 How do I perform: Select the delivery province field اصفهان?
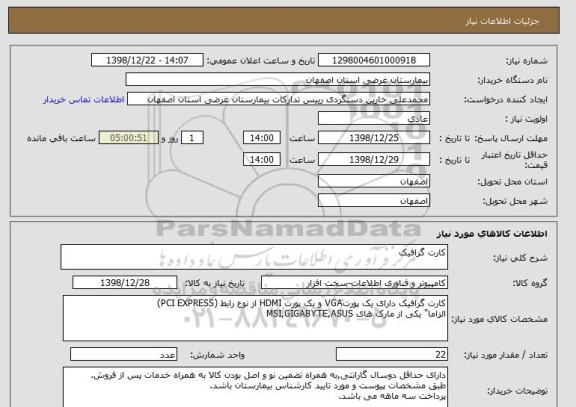click(374, 181)
